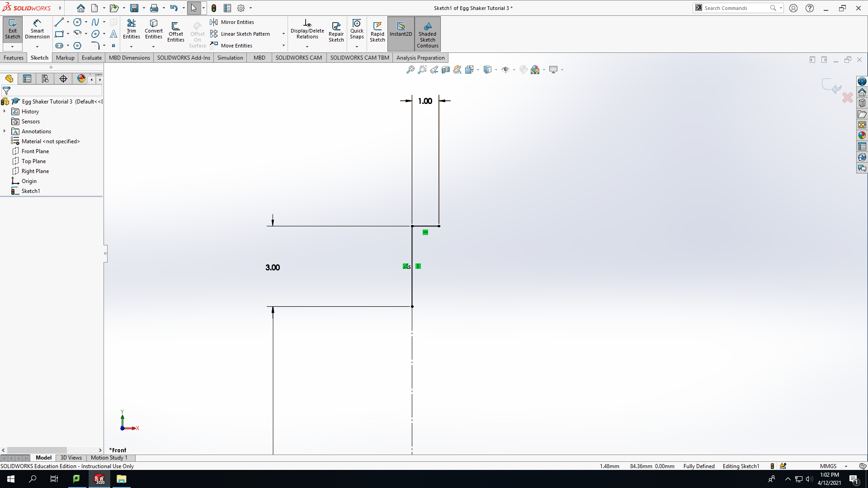Click the 3.00 dimension value
Screen dimensions: 868x488
click(273, 267)
